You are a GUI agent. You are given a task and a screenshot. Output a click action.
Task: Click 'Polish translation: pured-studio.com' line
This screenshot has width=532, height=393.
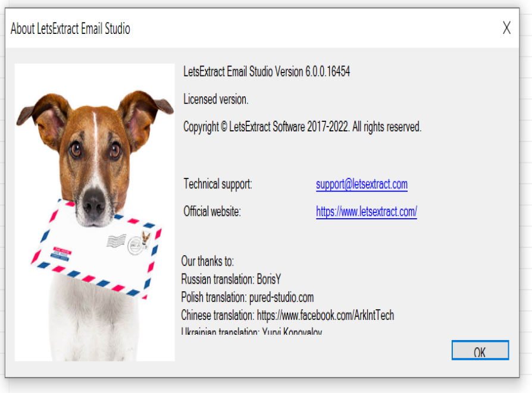tap(248, 297)
